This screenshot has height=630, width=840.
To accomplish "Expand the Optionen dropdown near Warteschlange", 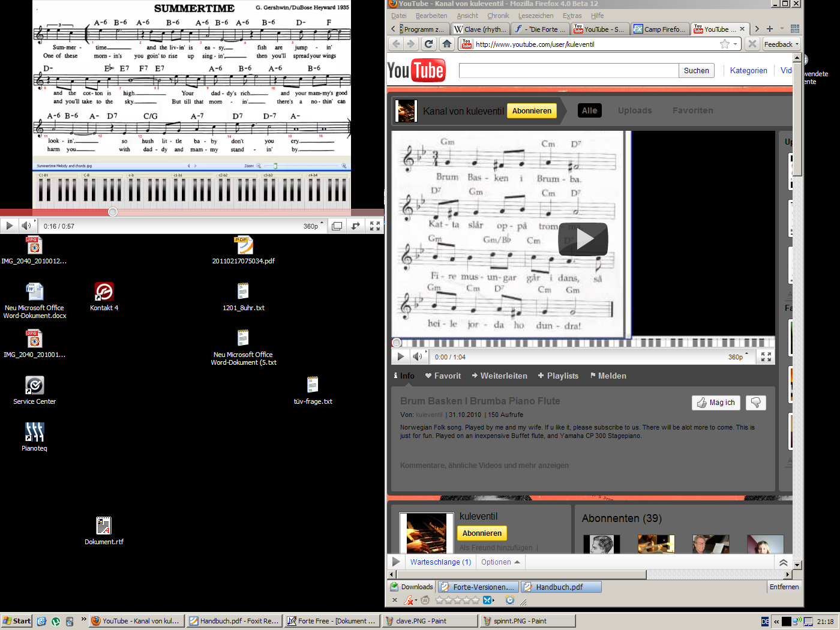I will pos(500,562).
